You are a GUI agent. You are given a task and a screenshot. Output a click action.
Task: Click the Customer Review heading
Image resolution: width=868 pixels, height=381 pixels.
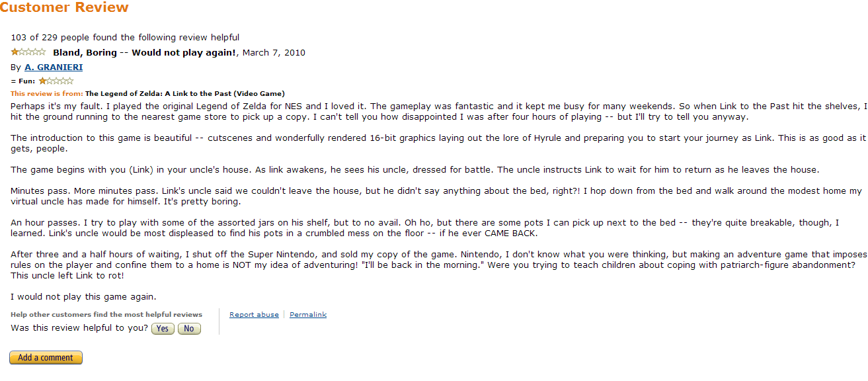[x=64, y=8]
